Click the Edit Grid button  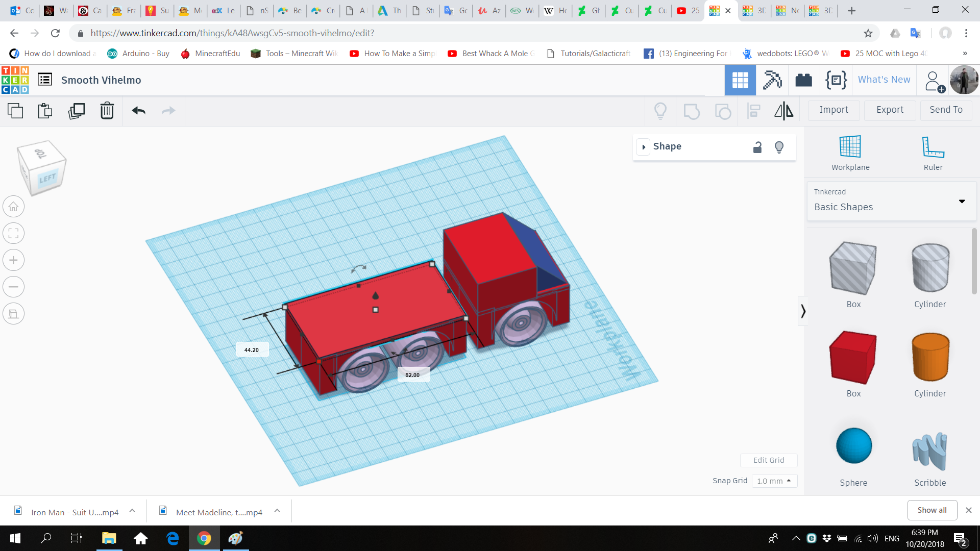[769, 460]
